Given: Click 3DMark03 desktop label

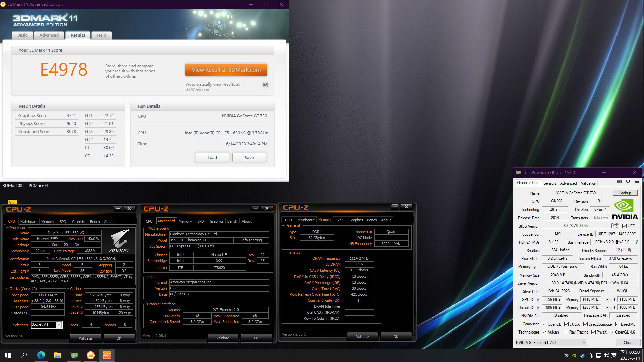Looking at the screenshot, I should (12, 186).
